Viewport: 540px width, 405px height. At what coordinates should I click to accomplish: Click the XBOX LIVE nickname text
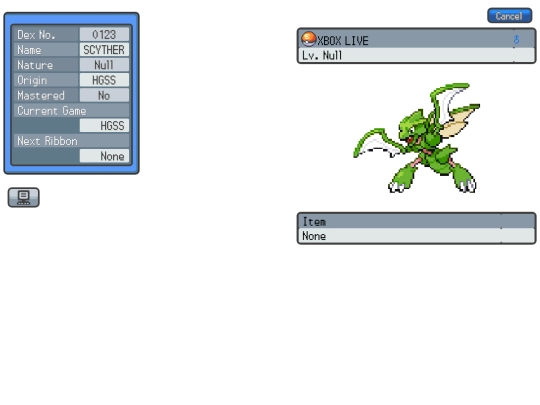click(x=343, y=41)
